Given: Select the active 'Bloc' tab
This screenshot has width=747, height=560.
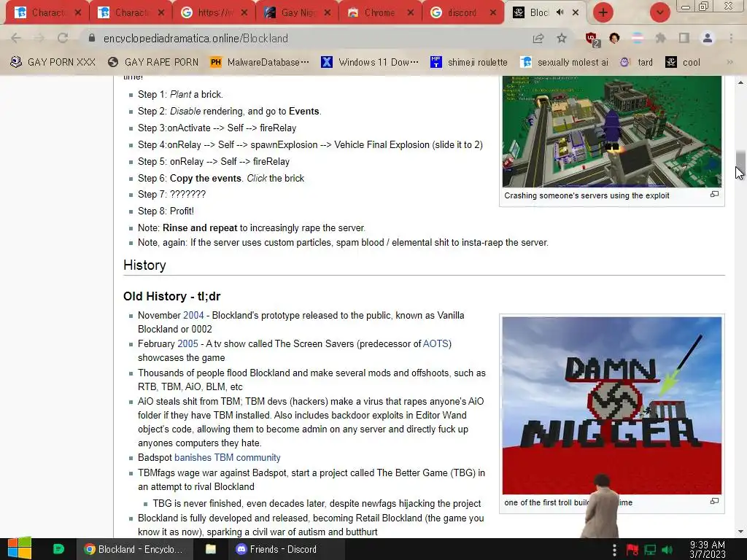Looking at the screenshot, I should (546, 13).
